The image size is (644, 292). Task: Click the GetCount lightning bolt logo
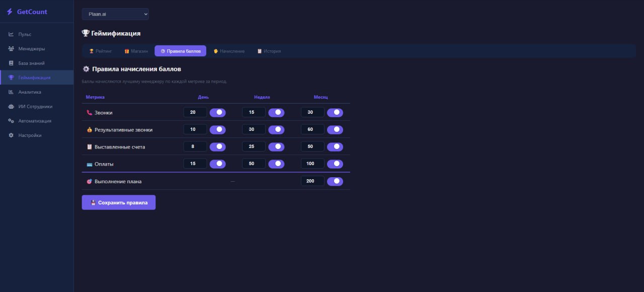[10, 12]
